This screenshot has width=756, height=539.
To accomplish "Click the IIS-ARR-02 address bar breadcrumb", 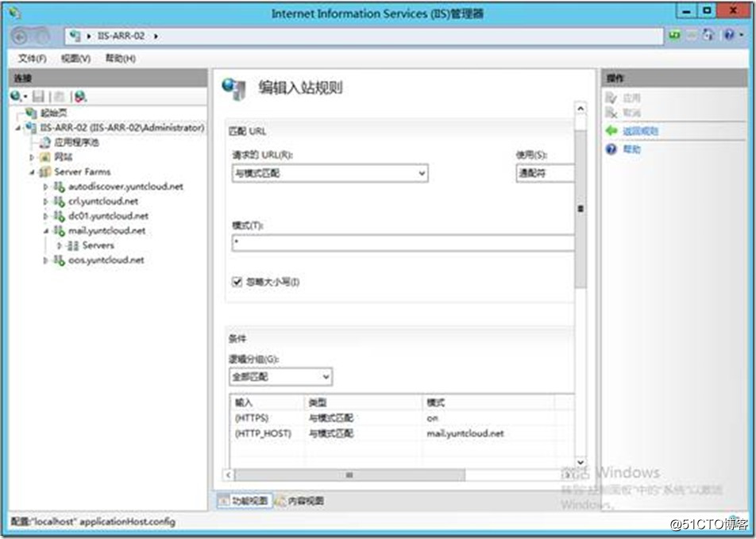I will click(121, 37).
